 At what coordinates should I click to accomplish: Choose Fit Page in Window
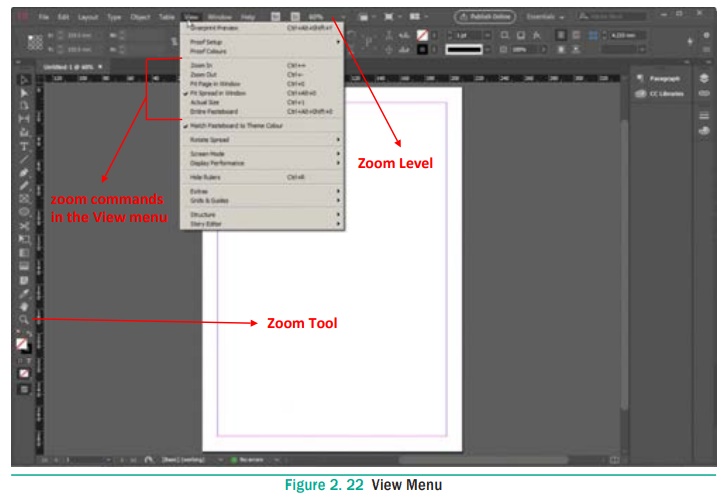(x=262, y=83)
